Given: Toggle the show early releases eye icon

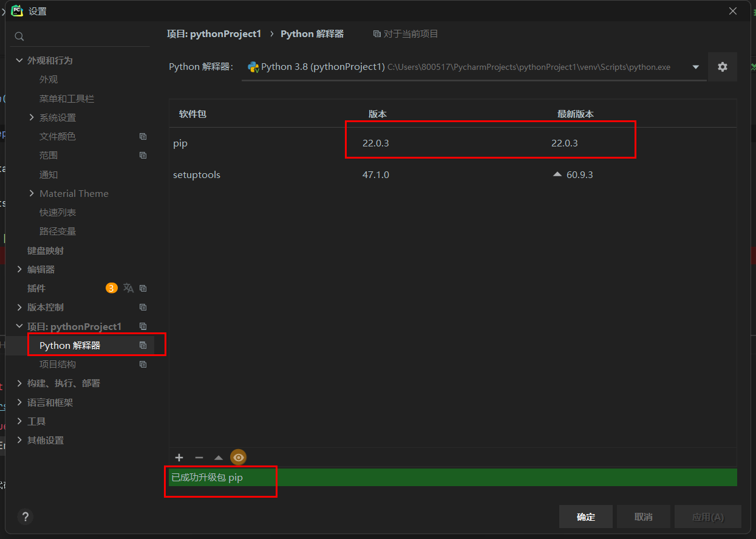Looking at the screenshot, I should click(x=239, y=458).
